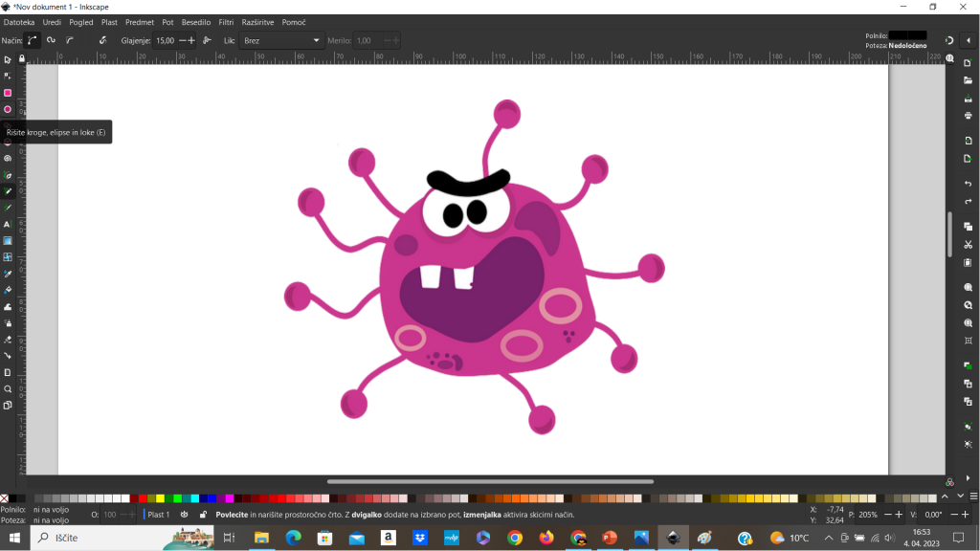Click the horizontal canvas scrollbar
The image size is (980, 551).
click(491, 482)
